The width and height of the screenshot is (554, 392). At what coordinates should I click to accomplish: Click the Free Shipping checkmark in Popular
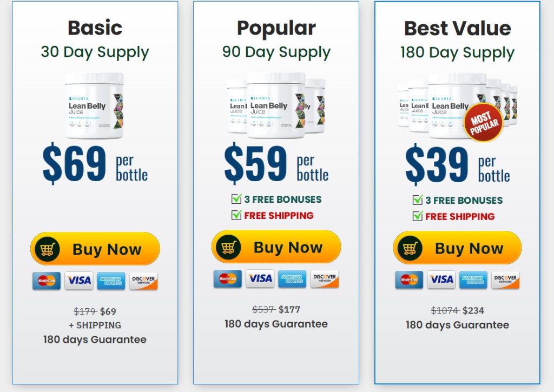236,215
